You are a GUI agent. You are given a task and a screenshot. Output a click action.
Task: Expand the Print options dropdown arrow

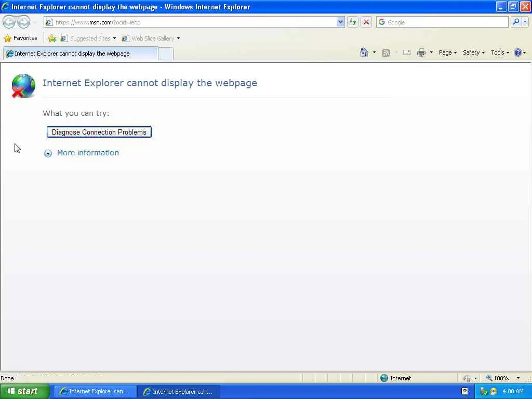coord(431,52)
